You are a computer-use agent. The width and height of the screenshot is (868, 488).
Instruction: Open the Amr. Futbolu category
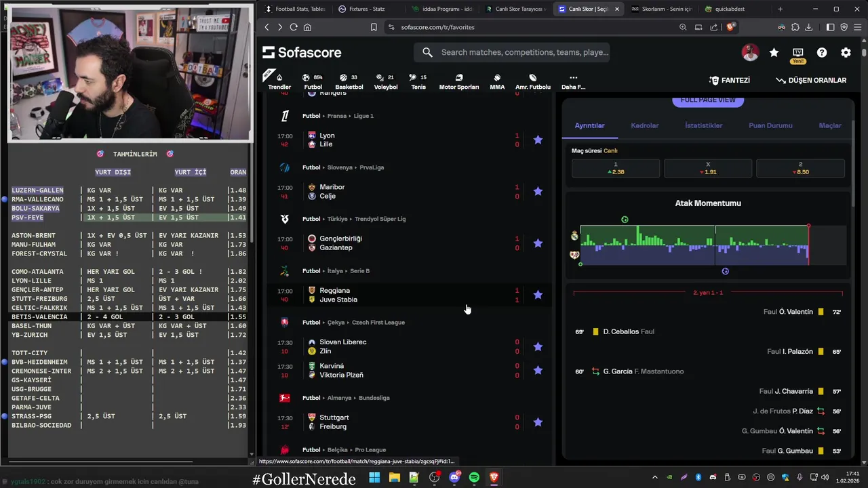pos(533,81)
